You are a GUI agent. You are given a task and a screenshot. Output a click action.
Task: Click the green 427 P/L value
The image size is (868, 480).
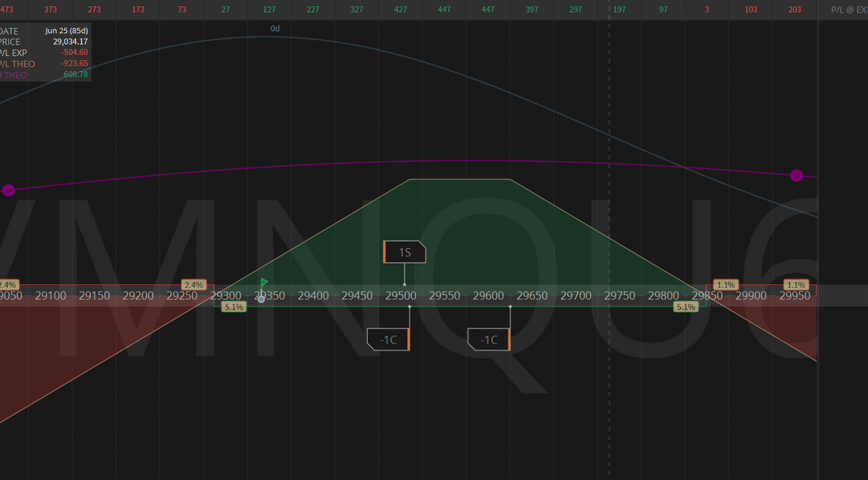coord(400,9)
